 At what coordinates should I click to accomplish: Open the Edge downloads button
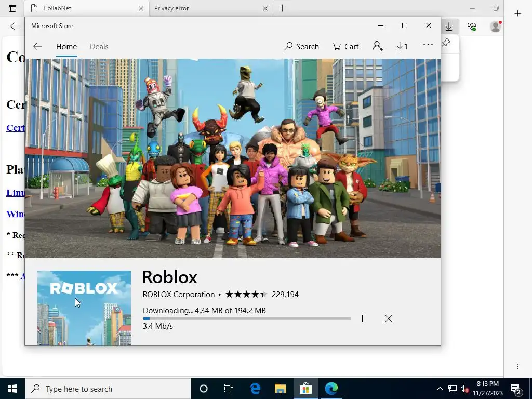[449, 26]
